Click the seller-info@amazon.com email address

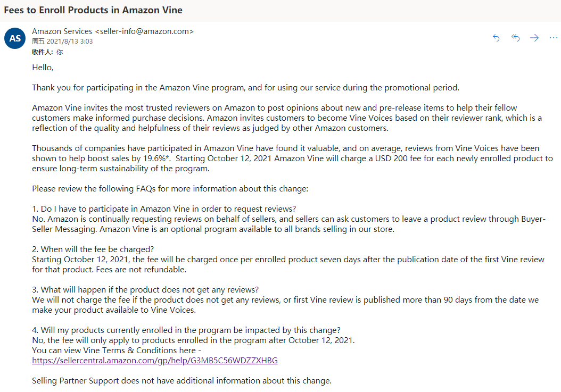[x=144, y=31]
